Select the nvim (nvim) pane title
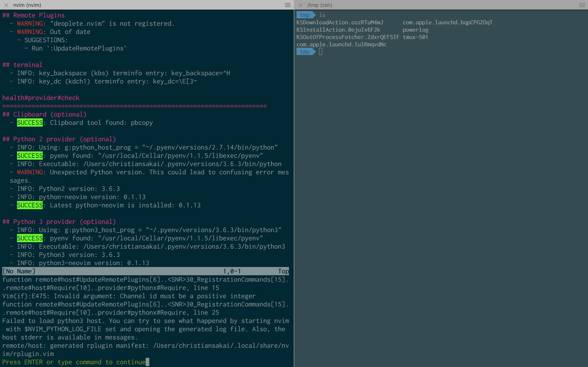Screen dimensions: 588x367 pyautogui.click(x=28, y=5)
